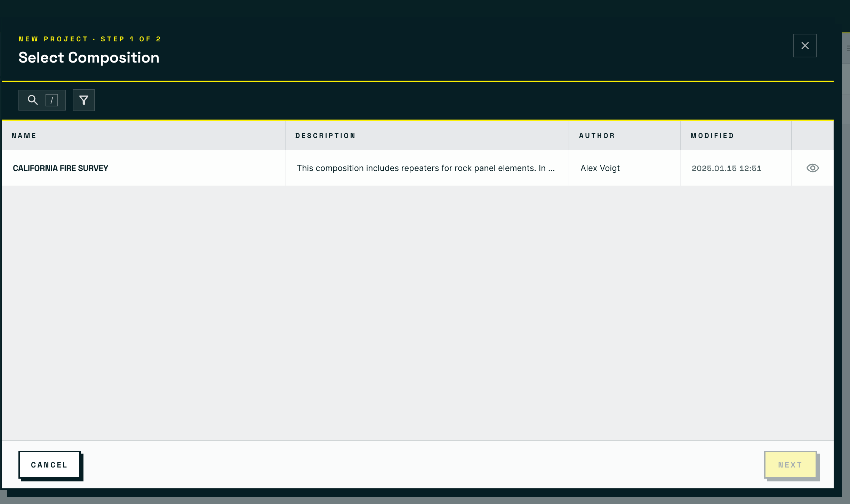Select the CALIFORNIA FIRE SURVEY composition name
The height and width of the screenshot is (504, 850).
61,168
